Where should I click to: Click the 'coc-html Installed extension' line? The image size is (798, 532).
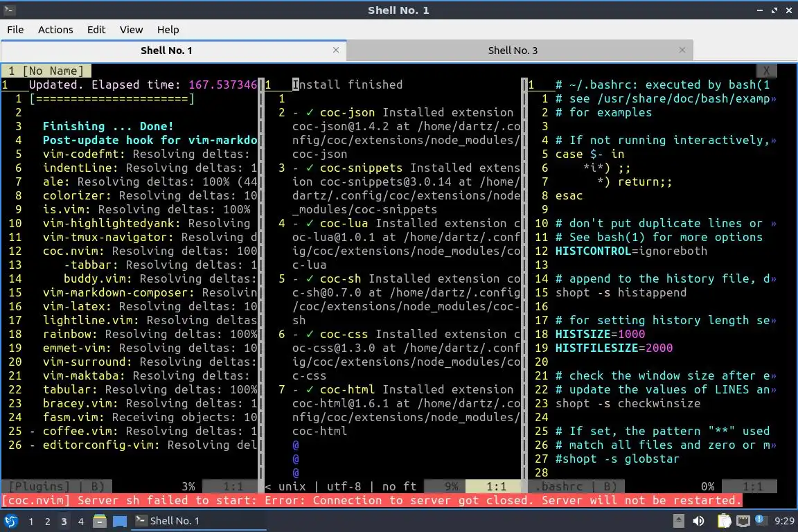point(402,389)
